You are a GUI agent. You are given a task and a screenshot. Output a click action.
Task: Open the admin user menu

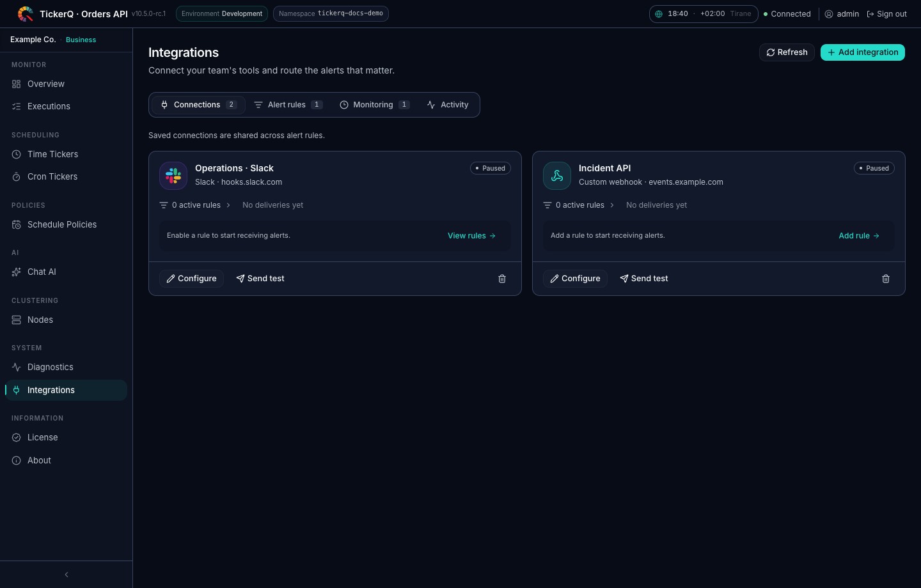[842, 14]
